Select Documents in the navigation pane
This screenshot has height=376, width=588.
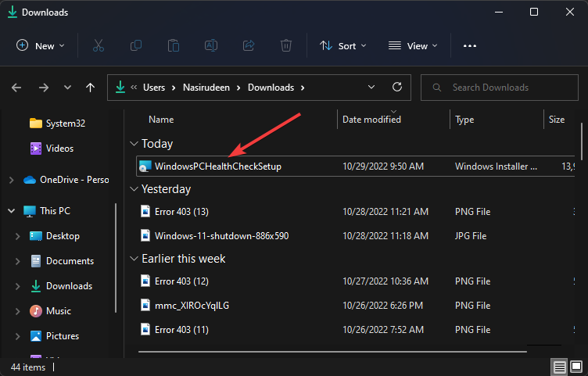tap(62, 261)
